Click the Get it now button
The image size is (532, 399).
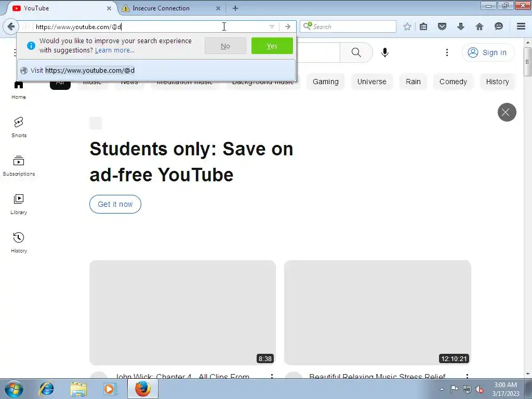115,204
